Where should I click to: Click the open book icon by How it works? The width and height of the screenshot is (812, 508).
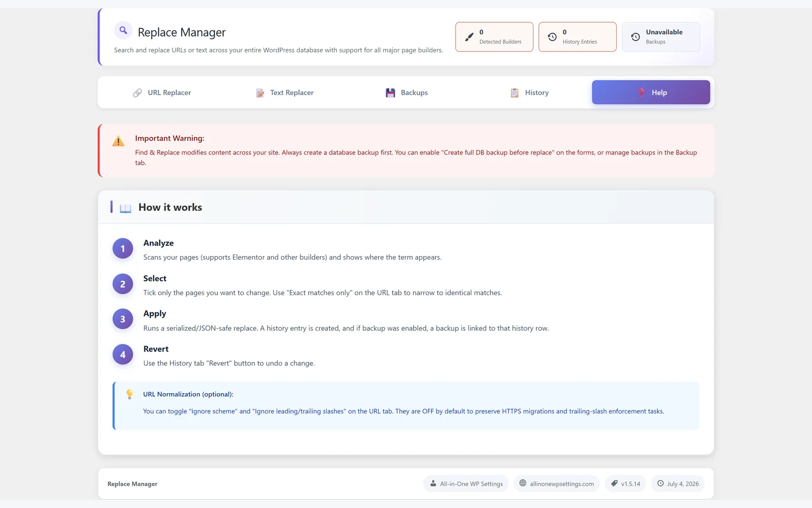[x=125, y=208]
